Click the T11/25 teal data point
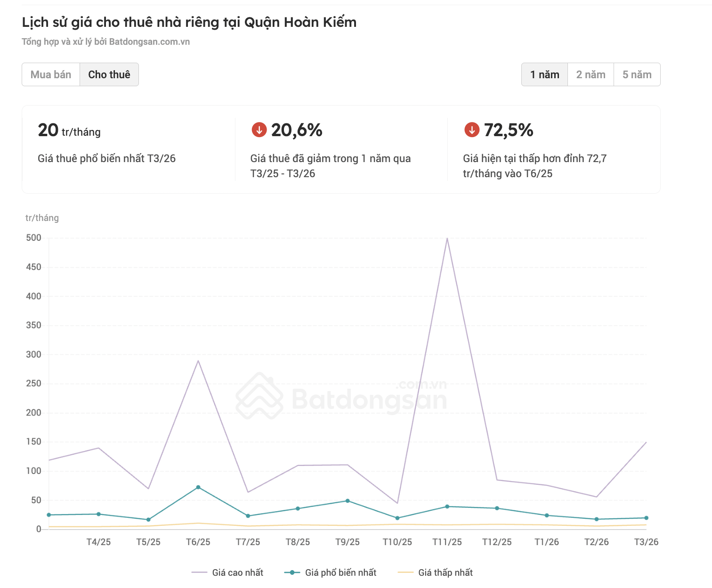712x588 pixels. click(x=447, y=506)
